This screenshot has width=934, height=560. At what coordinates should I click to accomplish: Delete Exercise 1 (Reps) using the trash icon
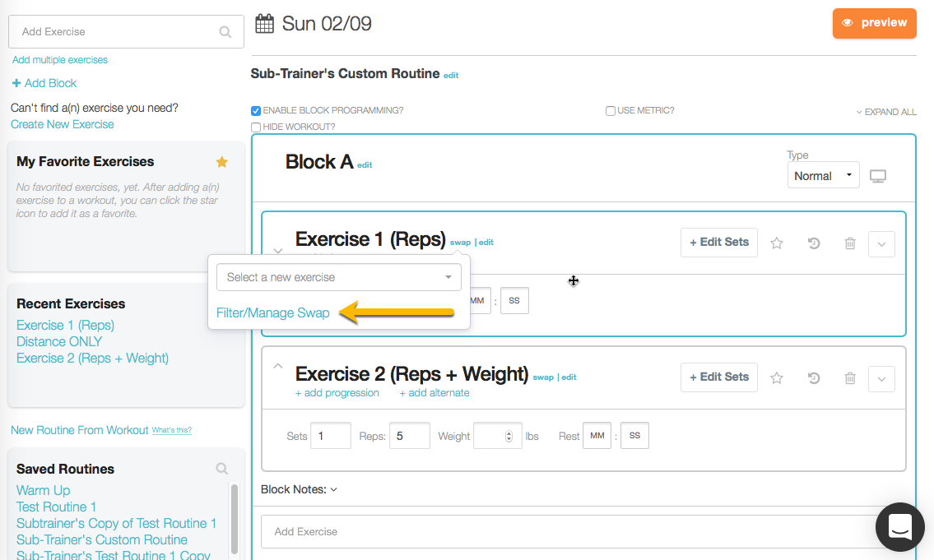tap(850, 243)
